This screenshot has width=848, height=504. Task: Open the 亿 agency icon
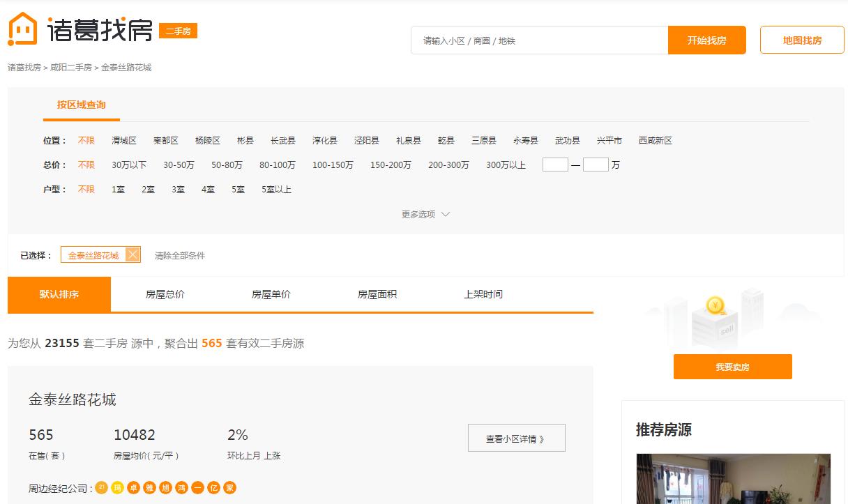213,488
